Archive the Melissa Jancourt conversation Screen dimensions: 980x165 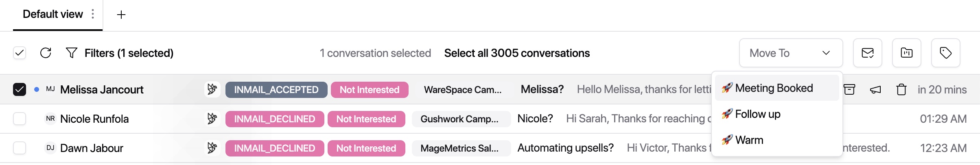(x=849, y=89)
